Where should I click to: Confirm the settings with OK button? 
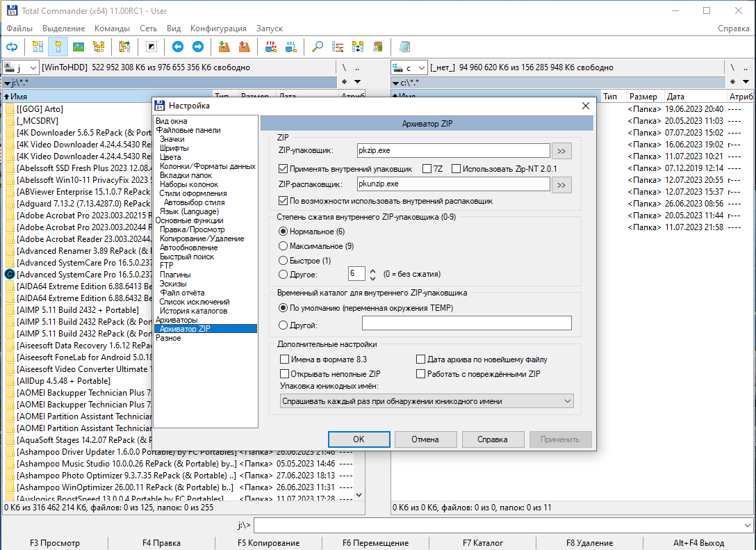(x=359, y=439)
